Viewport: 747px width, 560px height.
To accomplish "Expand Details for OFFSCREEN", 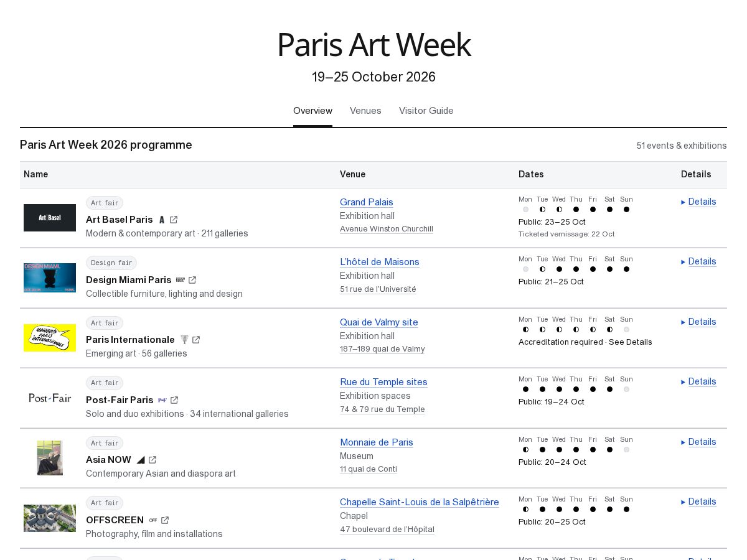I will click(698, 502).
